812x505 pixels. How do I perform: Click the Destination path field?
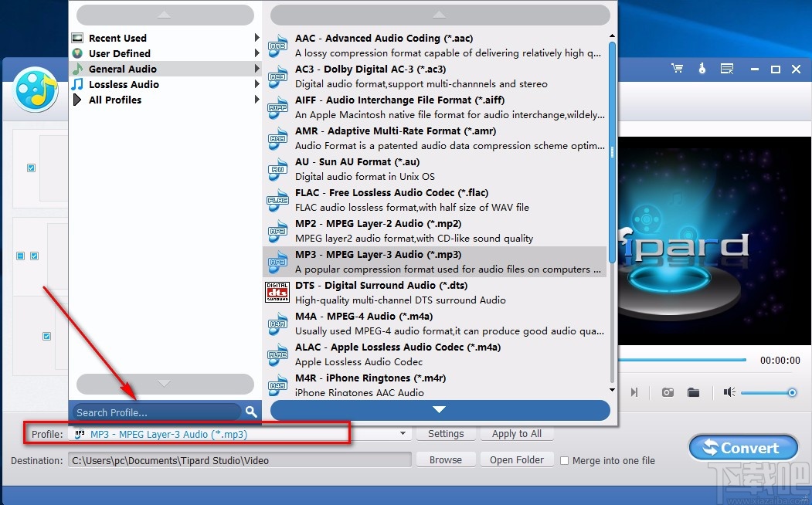[x=240, y=460]
